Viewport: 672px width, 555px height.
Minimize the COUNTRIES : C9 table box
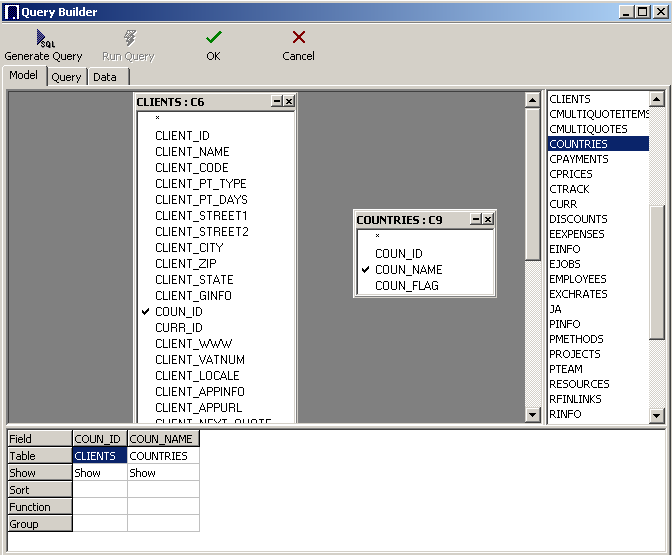point(477,220)
